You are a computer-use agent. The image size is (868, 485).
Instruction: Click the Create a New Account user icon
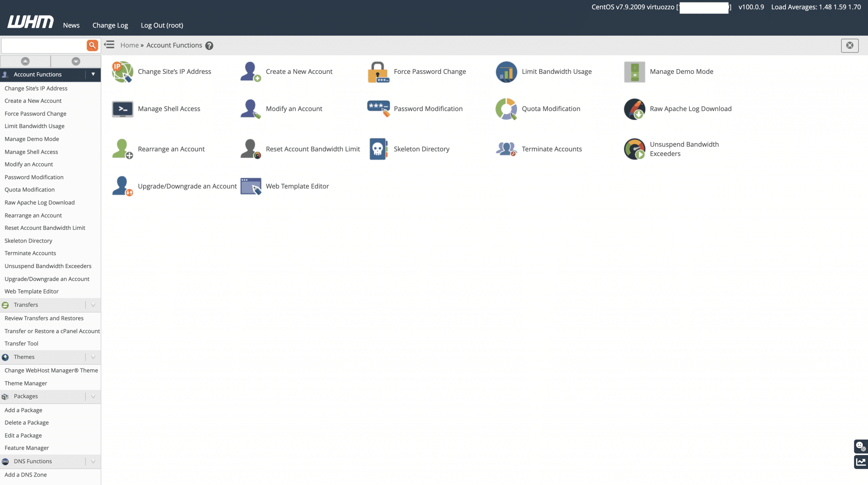251,72
